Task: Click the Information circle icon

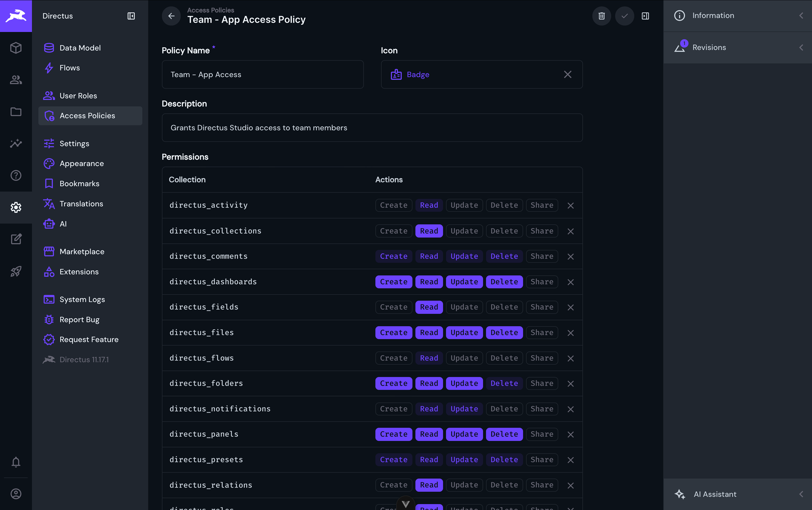Action: [x=679, y=16]
